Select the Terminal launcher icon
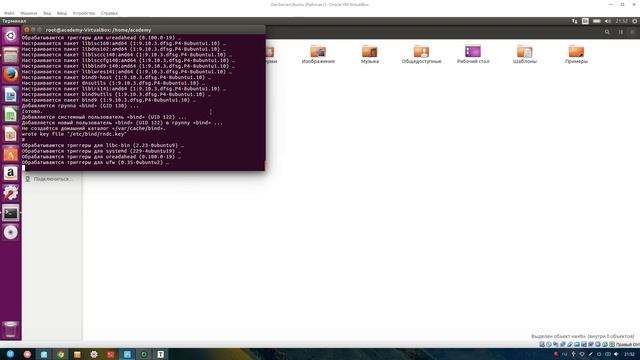 pyautogui.click(x=11, y=213)
